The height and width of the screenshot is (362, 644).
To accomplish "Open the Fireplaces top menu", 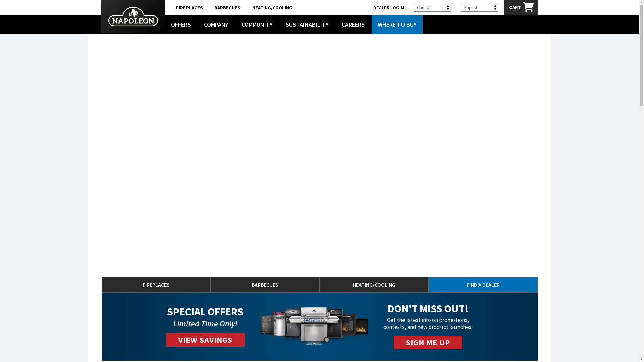I will pos(189,8).
